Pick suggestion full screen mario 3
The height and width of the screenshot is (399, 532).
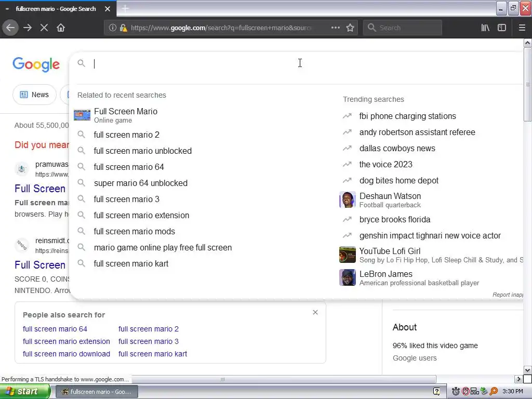127,199
